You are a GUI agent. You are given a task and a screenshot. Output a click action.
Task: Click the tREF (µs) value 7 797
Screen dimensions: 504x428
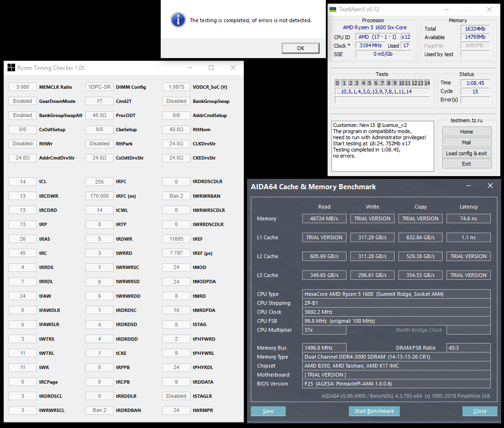pyautogui.click(x=176, y=253)
